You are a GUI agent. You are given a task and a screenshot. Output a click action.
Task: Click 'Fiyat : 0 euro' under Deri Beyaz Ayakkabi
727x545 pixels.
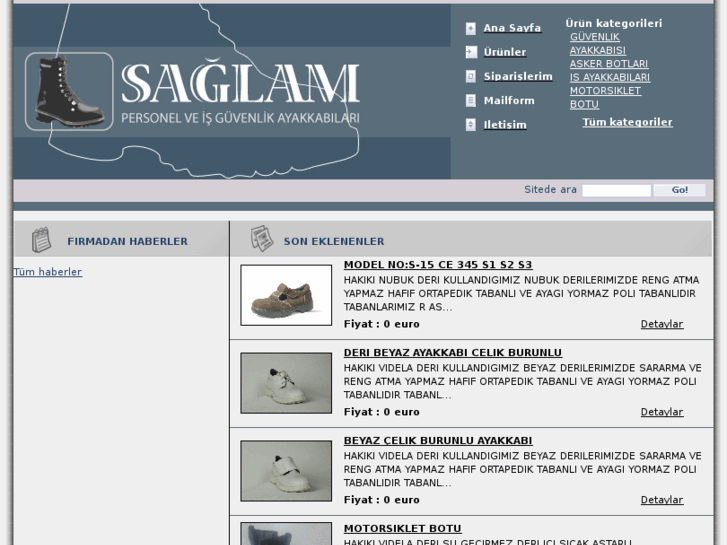coord(381,412)
